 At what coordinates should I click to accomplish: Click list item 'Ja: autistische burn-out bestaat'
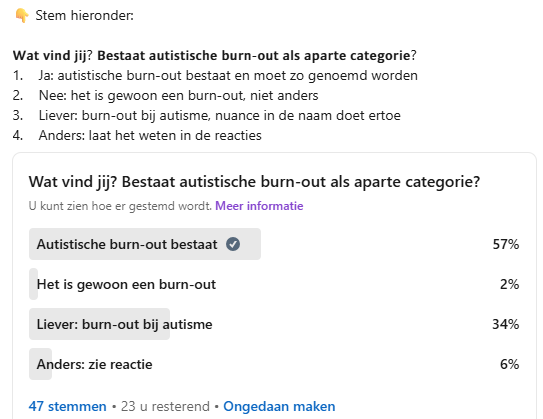(x=228, y=75)
